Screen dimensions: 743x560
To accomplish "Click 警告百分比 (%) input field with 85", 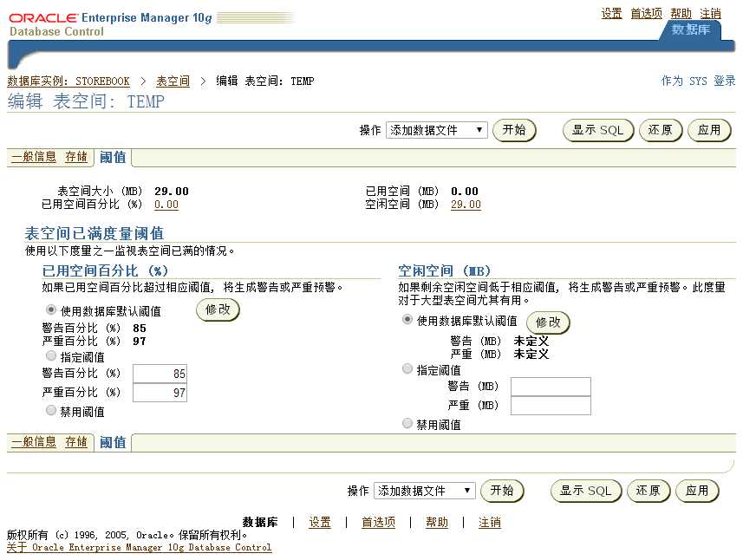I will (x=160, y=374).
